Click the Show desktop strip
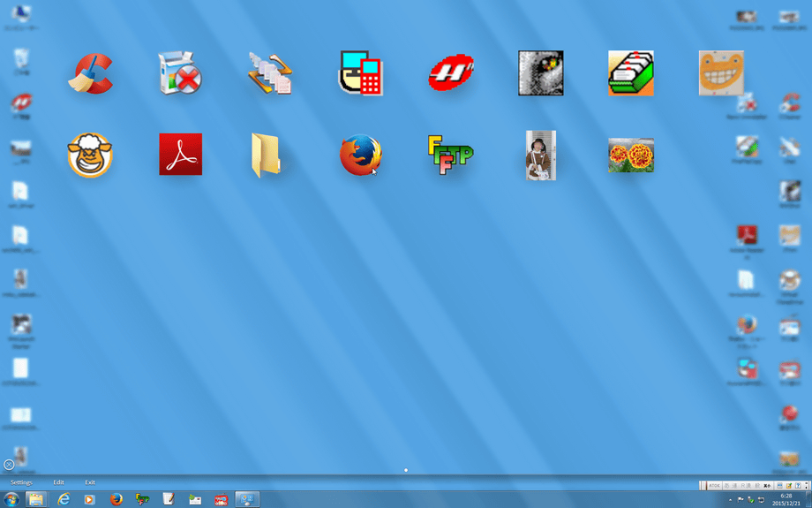Screen dimensions: 812x508 (808, 499)
